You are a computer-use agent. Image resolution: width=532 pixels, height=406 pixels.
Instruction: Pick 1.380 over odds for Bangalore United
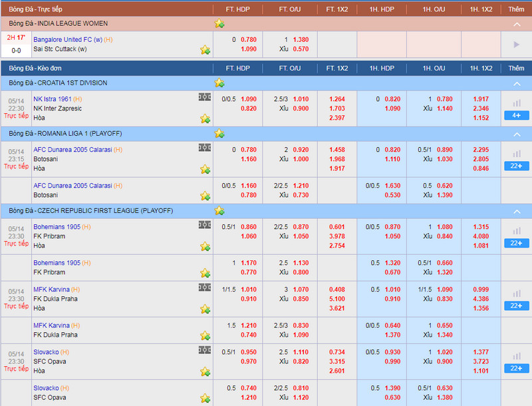(301, 40)
